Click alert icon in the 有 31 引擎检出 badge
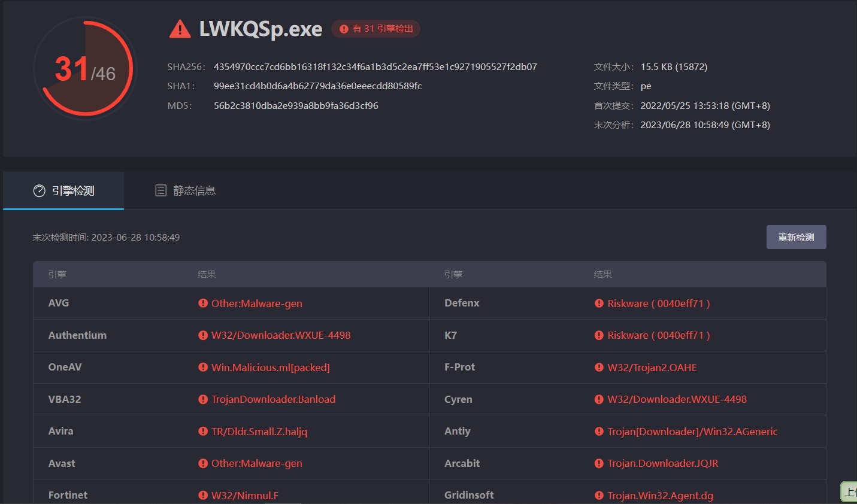Viewport: 857px width, 504px height. 344,29
